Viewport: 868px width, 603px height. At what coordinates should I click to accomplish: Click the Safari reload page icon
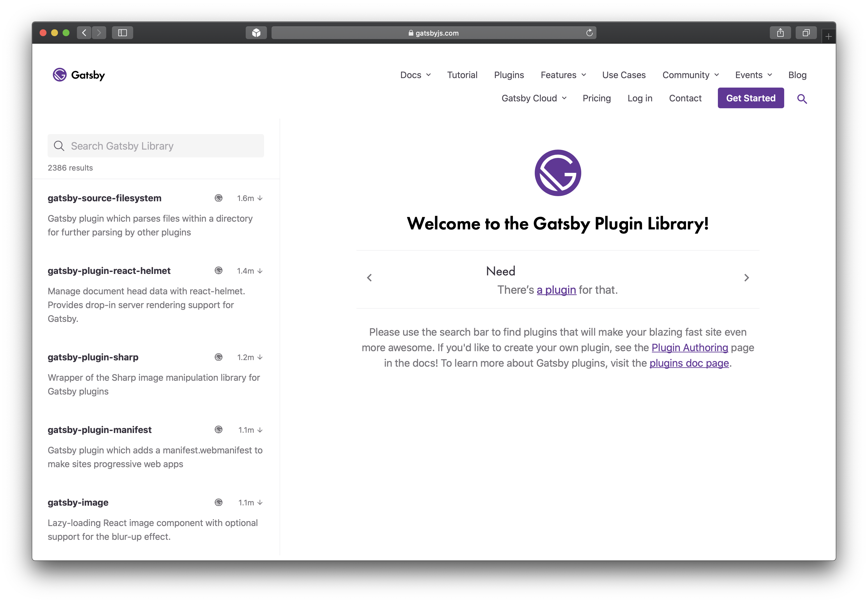(x=589, y=33)
